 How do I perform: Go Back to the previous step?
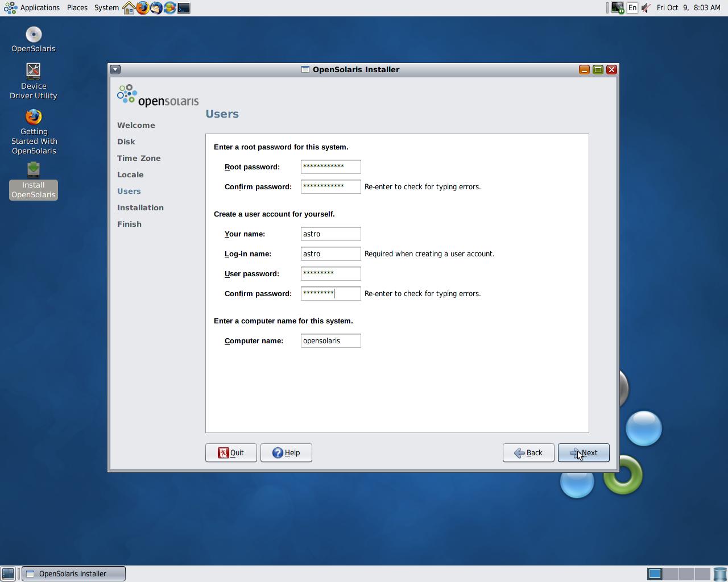coord(528,452)
